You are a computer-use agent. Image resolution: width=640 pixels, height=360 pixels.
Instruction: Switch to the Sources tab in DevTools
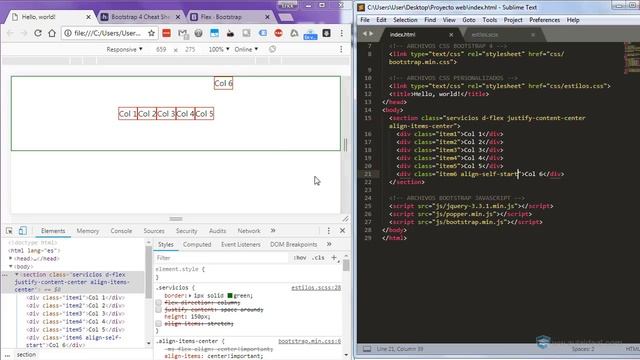coord(154,231)
